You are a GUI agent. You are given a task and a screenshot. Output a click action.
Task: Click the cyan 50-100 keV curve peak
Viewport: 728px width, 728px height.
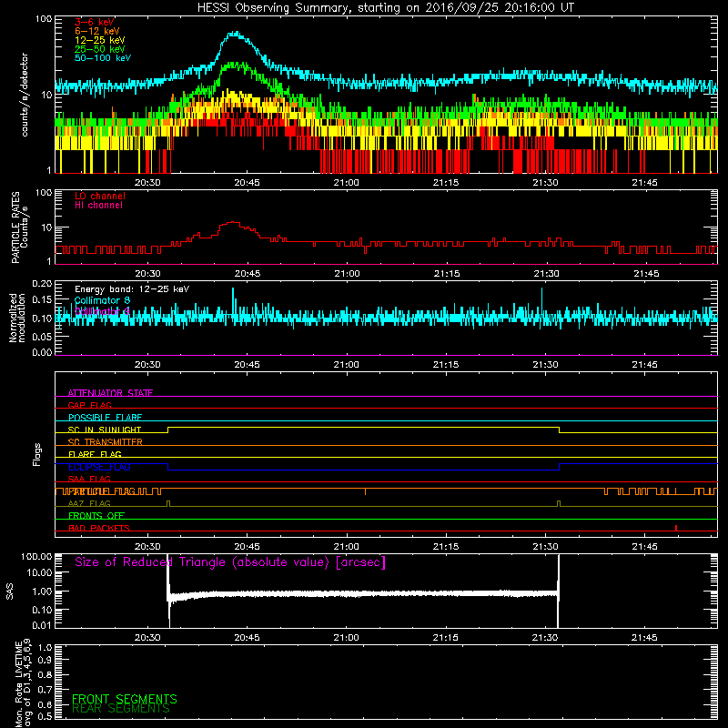[236, 34]
